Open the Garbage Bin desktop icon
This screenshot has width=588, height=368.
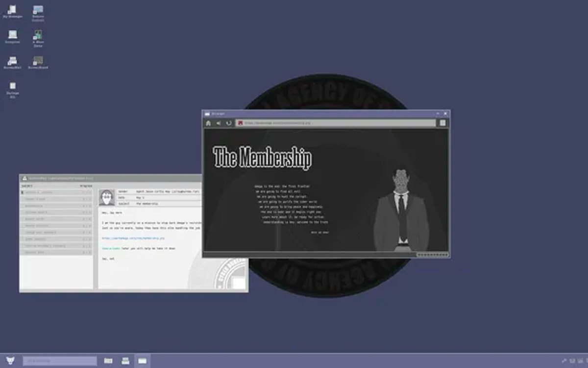coord(12,89)
